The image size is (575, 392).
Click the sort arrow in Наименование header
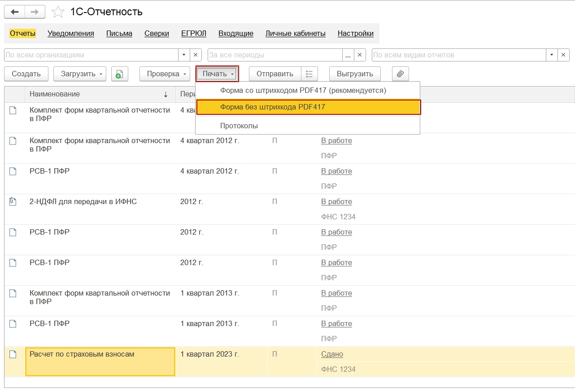[x=166, y=94]
